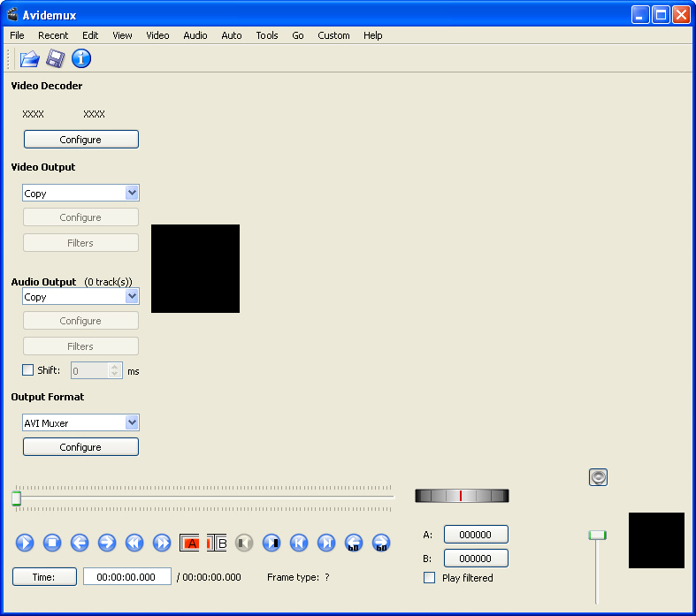Open the Output Format AVI Muxer dropdown
Screen dimensions: 696x616
[80, 422]
